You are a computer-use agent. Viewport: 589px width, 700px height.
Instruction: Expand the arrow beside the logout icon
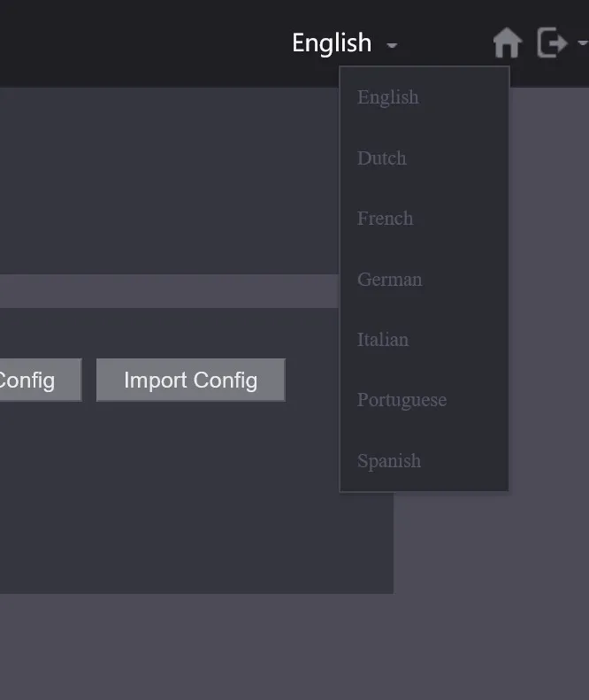coord(583,42)
